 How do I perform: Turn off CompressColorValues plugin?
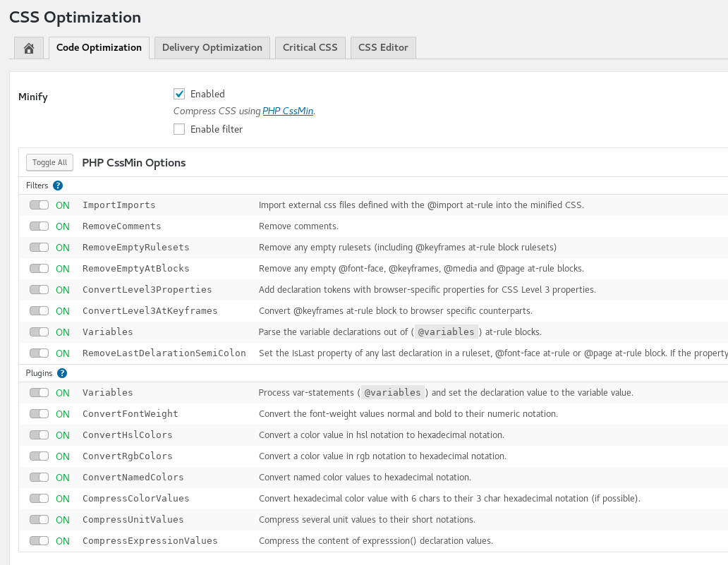click(x=39, y=498)
